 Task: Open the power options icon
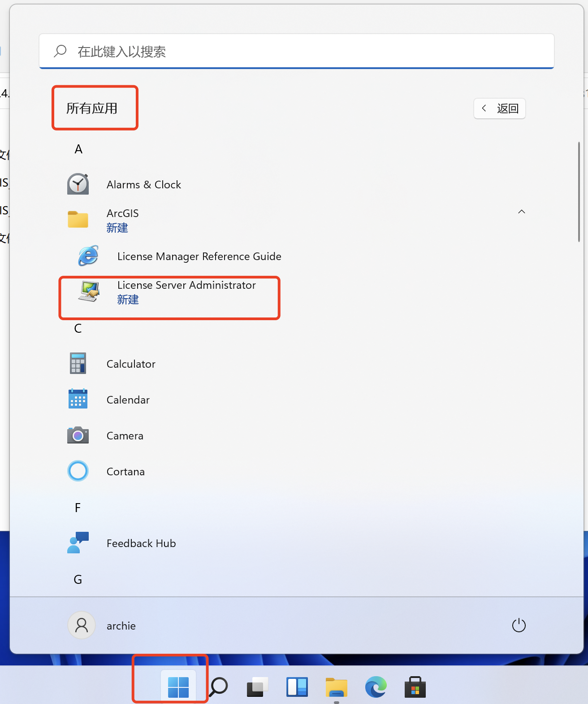519,625
